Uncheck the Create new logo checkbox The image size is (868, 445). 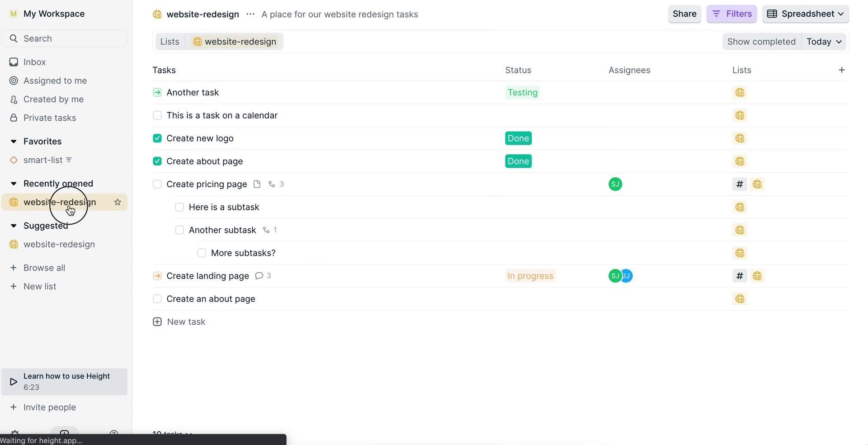157,138
